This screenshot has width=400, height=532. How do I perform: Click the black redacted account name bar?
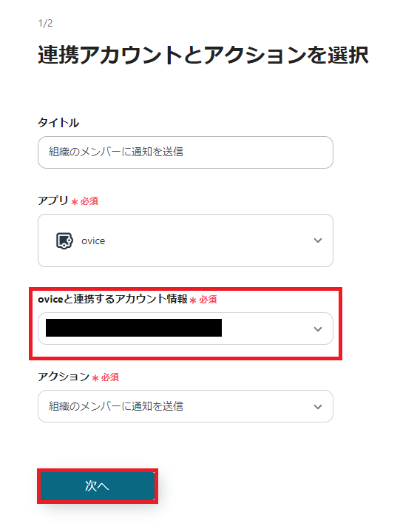(x=134, y=328)
